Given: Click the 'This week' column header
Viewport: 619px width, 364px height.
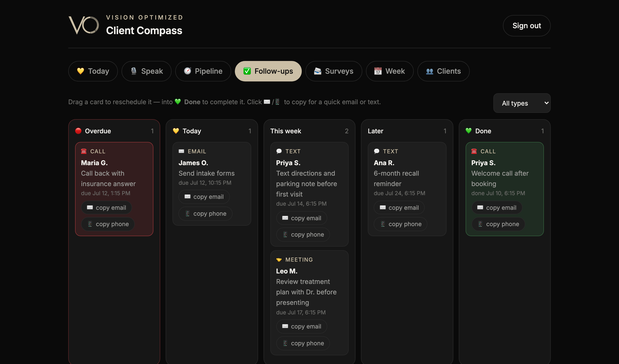Looking at the screenshot, I should pyautogui.click(x=286, y=131).
